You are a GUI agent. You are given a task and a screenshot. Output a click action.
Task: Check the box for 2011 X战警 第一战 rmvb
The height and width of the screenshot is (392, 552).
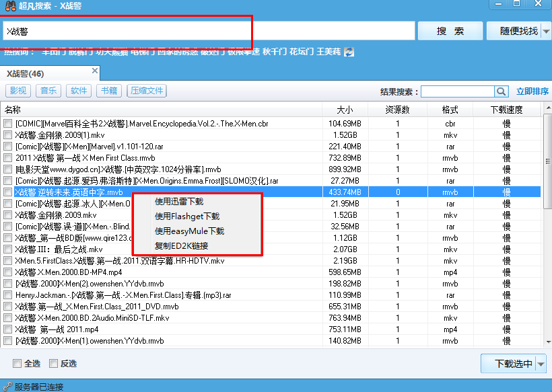8,158
